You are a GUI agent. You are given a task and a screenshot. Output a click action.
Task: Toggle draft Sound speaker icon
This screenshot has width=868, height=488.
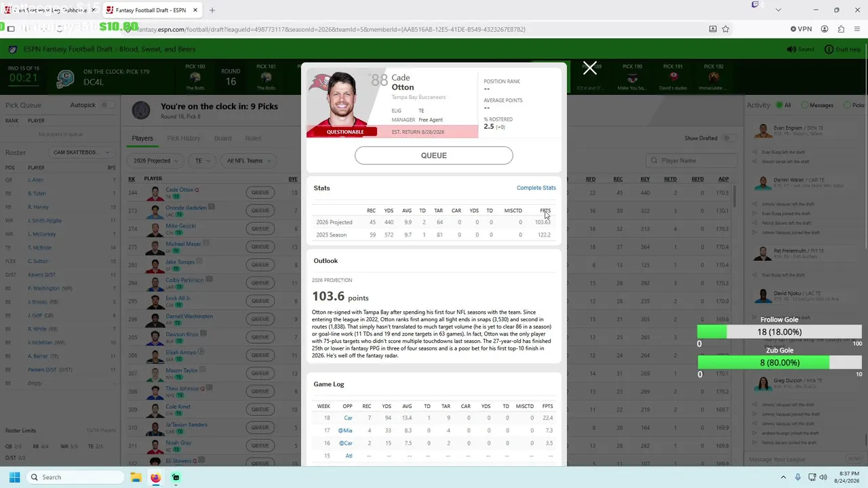coord(791,49)
